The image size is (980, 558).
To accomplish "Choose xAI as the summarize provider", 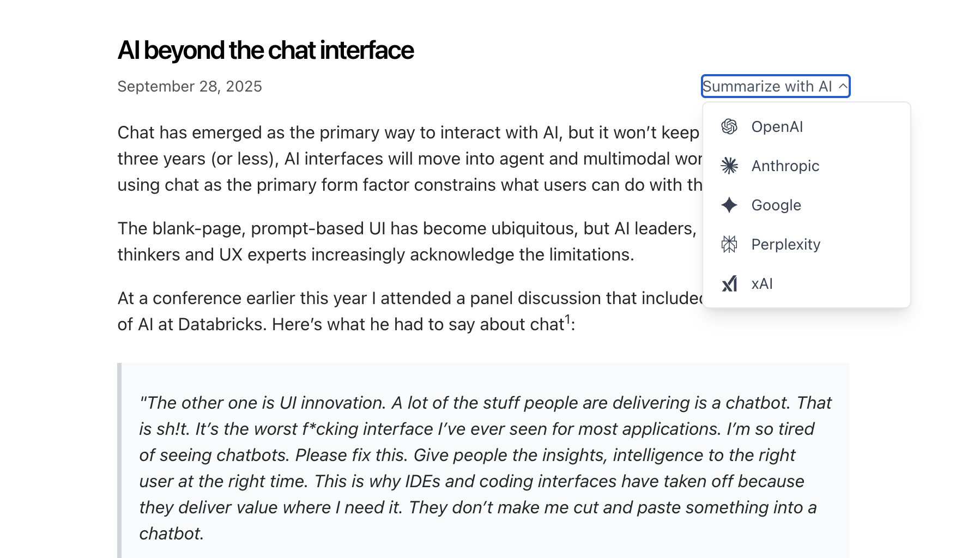I will tap(761, 283).
